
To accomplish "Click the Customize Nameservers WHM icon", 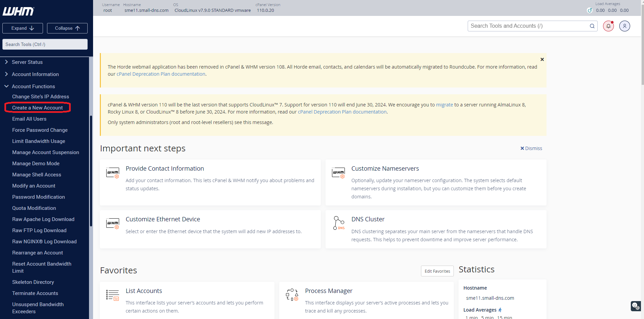I will 338,173.
